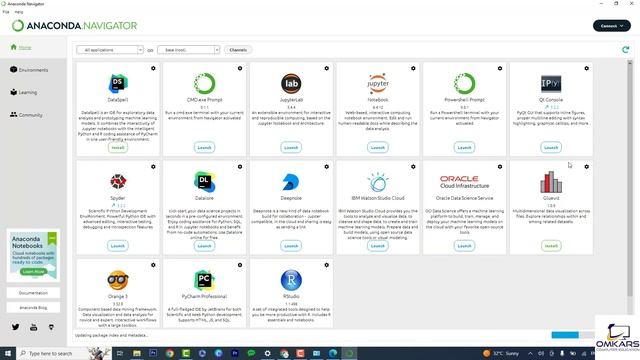The width and height of the screenshot is (640, 360).
Task: Click the Orange 3 app icon
Action: point(118,280)
